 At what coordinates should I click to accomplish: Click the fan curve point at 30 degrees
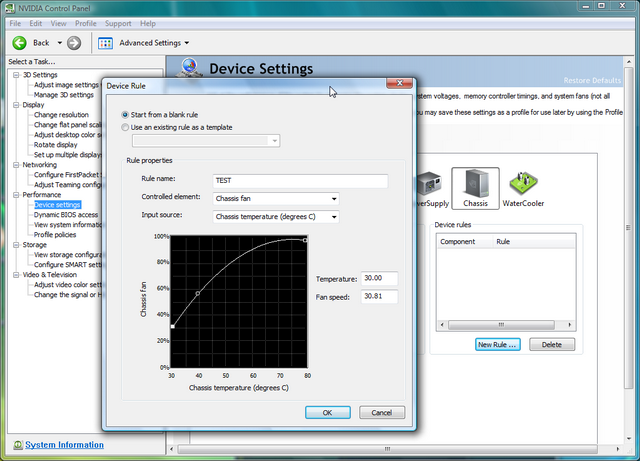[173, 327]
